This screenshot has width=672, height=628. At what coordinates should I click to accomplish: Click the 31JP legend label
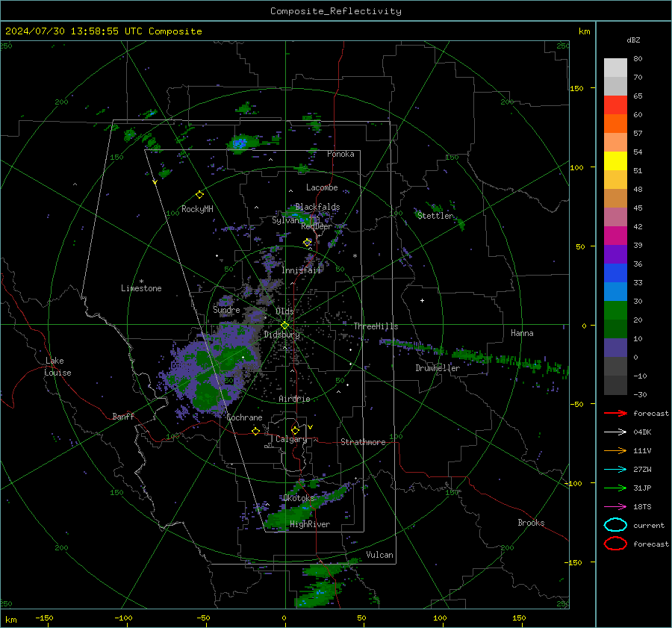click(x=642, y=488)
